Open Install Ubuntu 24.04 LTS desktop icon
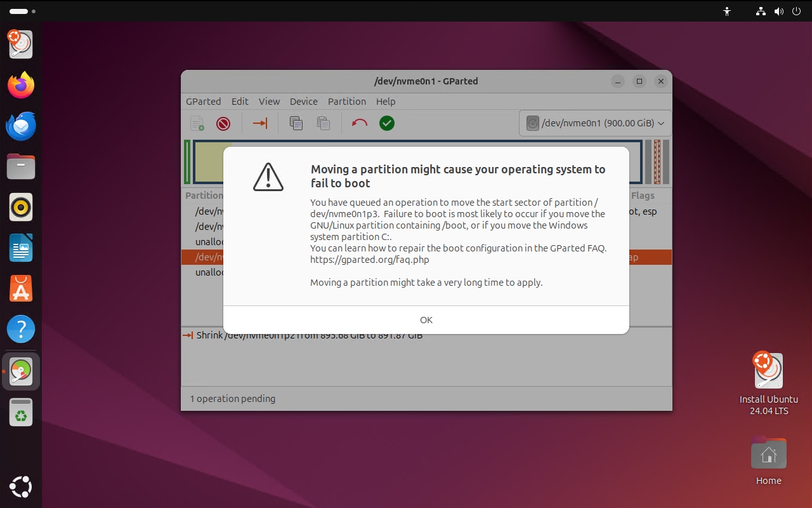812x508 pixels. [x=768, y=384]
